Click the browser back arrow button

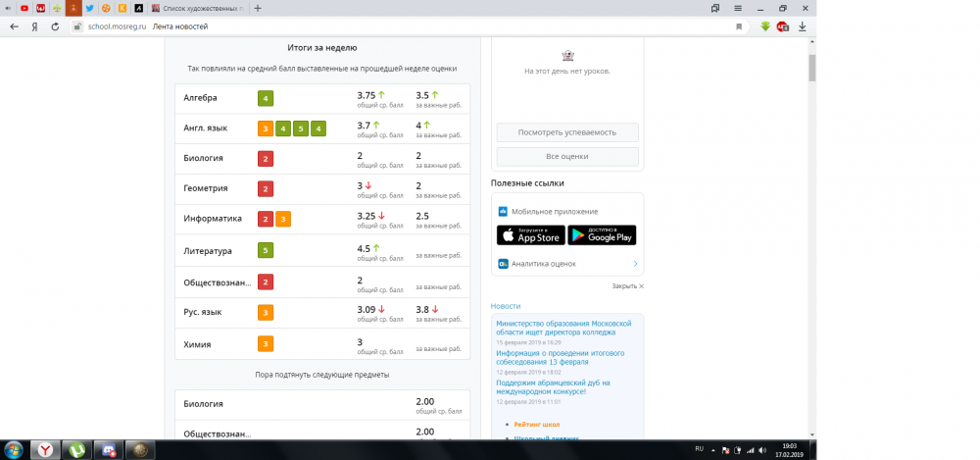click(x=14, y=26)
